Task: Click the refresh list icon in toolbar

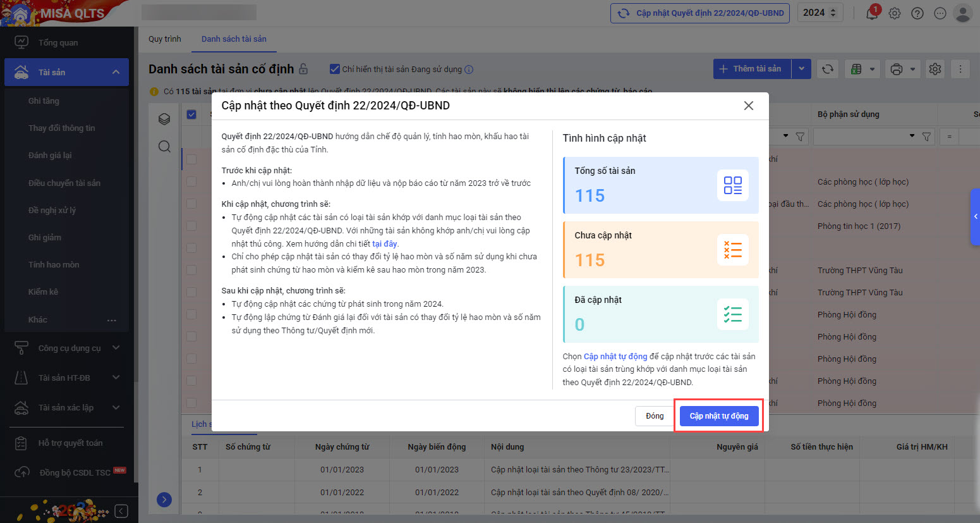Action: coord(828,69)
